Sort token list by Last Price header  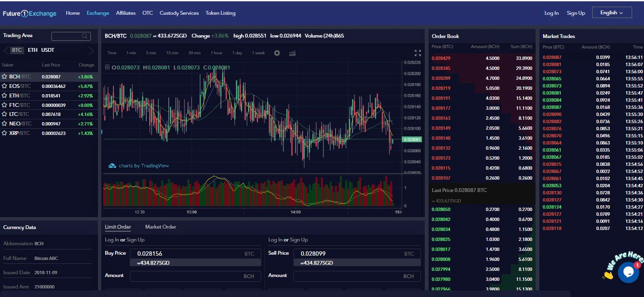(51, 65)
